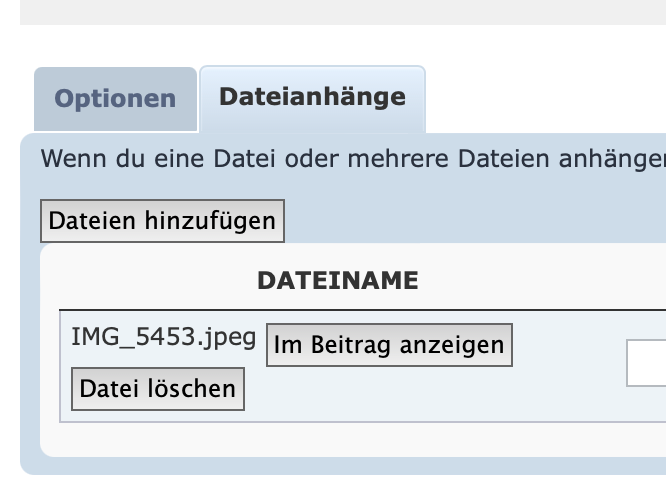This screenshot has width=666, height=500.
Task: Click the attachment instructions text
Action: pos(352,159)
